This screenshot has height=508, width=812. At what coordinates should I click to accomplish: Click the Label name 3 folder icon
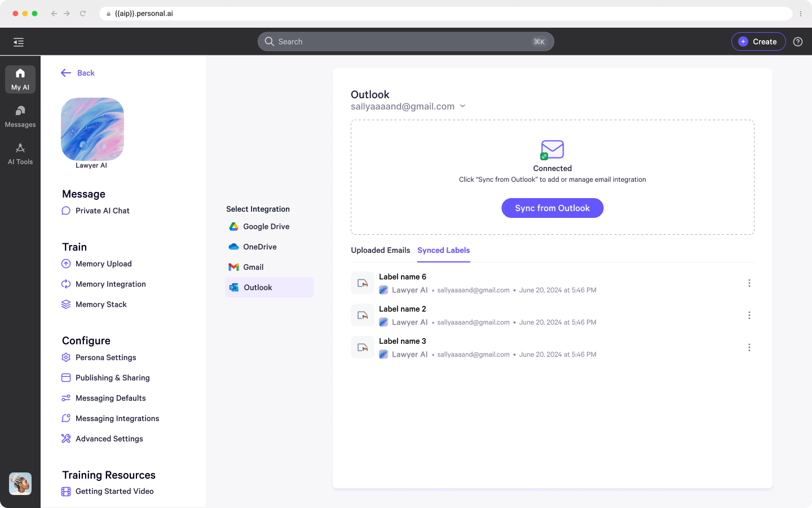[x=363, y=347]
